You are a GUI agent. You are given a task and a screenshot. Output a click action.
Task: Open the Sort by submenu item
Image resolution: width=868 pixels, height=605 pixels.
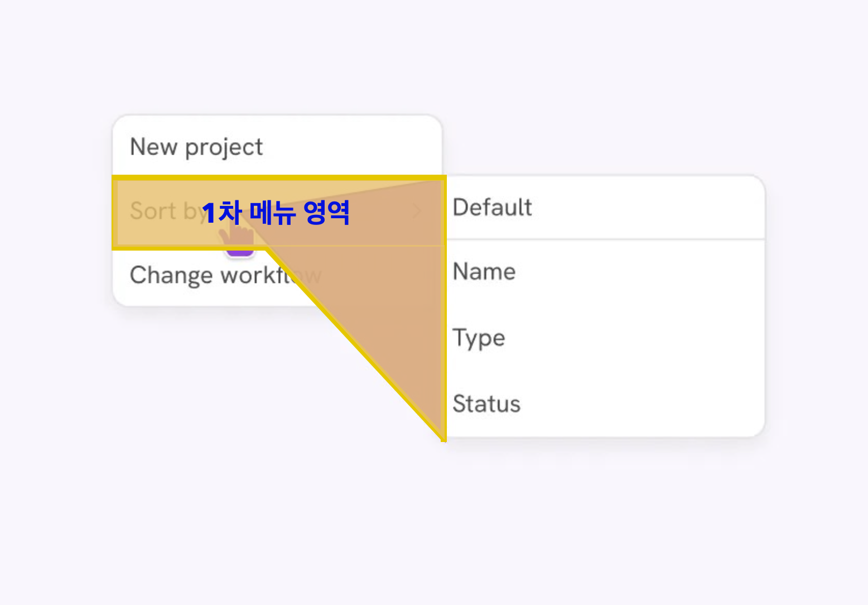click(277, 212)
